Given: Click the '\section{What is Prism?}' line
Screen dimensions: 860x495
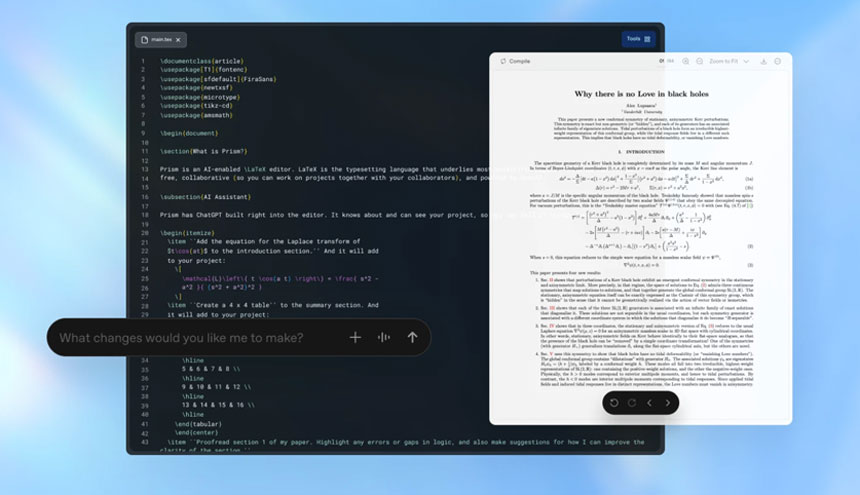Looking at the screenshot, I should pyautogui.click(x=203, y=151).
